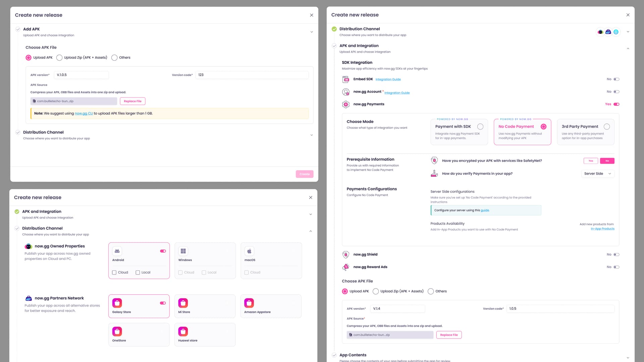Collapse APK and Integration in SDK Integration dialog
This screenshot has height=362, width=644.
(x=628, y=49)
